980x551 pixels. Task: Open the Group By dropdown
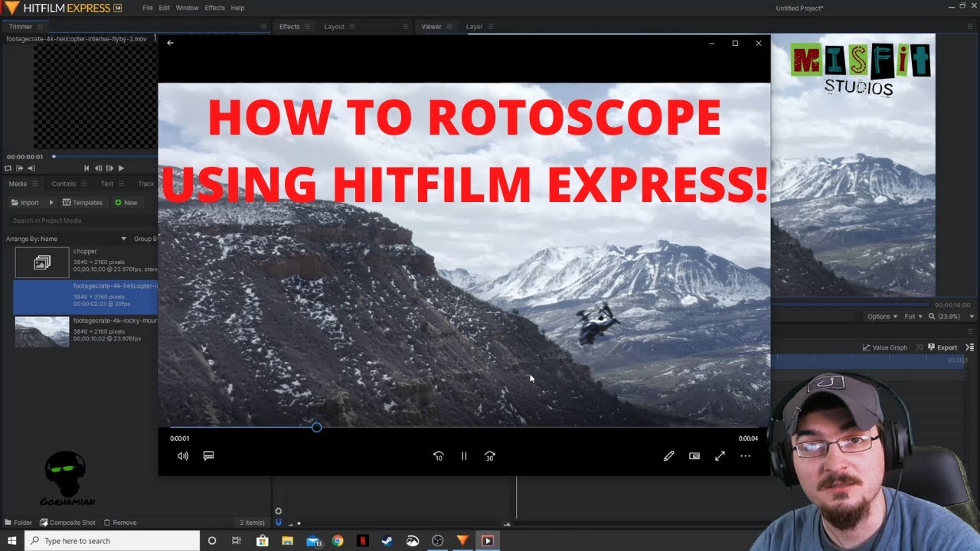[145, 239]
